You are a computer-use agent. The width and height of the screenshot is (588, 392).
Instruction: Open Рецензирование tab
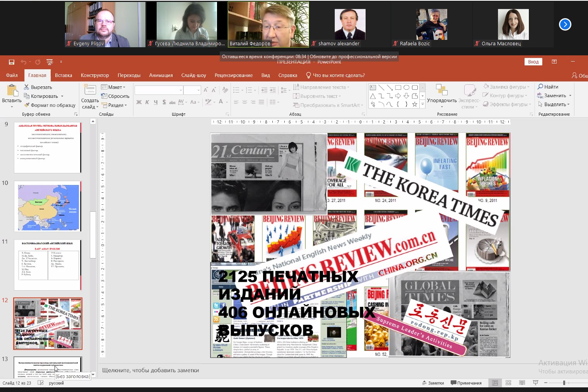click(x=234, y=75)
